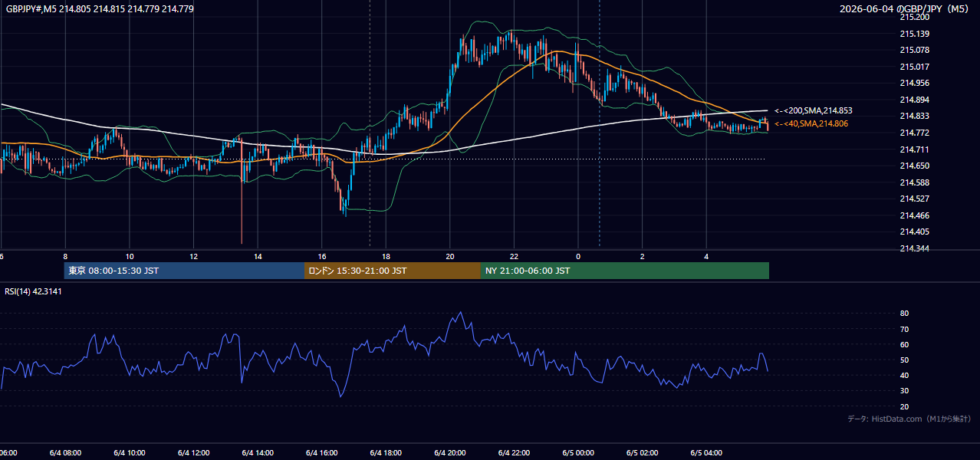Click the 214.956 price axis label

click(x=914, y=83)
